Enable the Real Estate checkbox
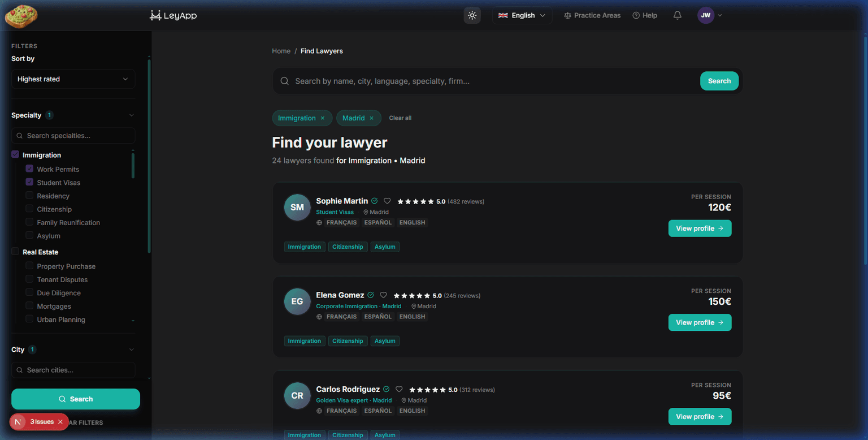This screenshot has height=440, width=868. (15, 252)
